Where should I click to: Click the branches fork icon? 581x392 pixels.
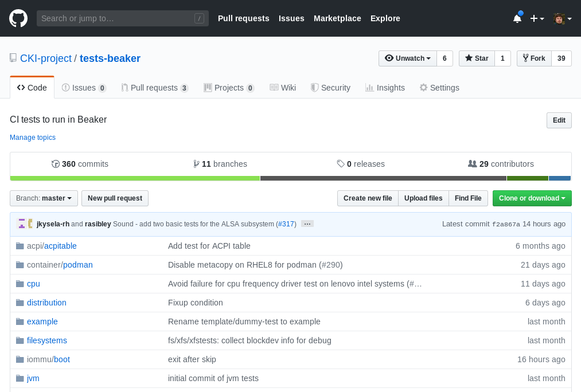point(196,164)
